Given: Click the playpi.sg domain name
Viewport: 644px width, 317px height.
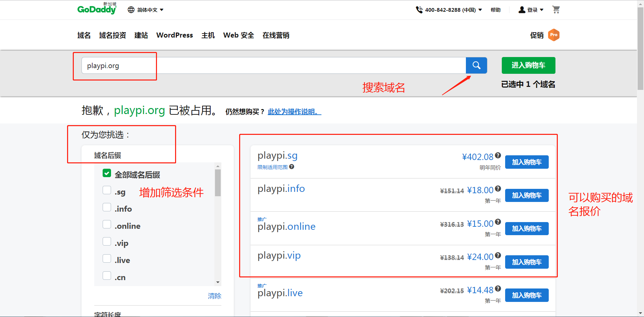Looking at the screenshot, I should click(x=277, y=155).
